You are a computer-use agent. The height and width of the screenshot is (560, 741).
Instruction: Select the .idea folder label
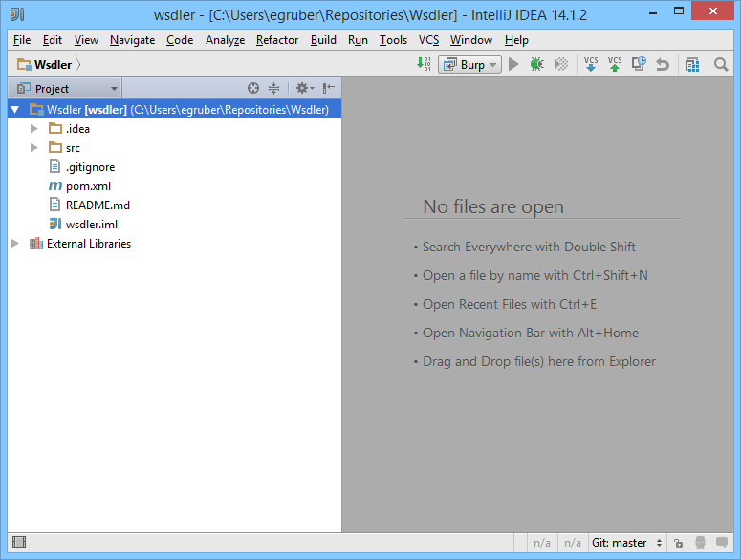pyautogui.click(x=77, y=128)
